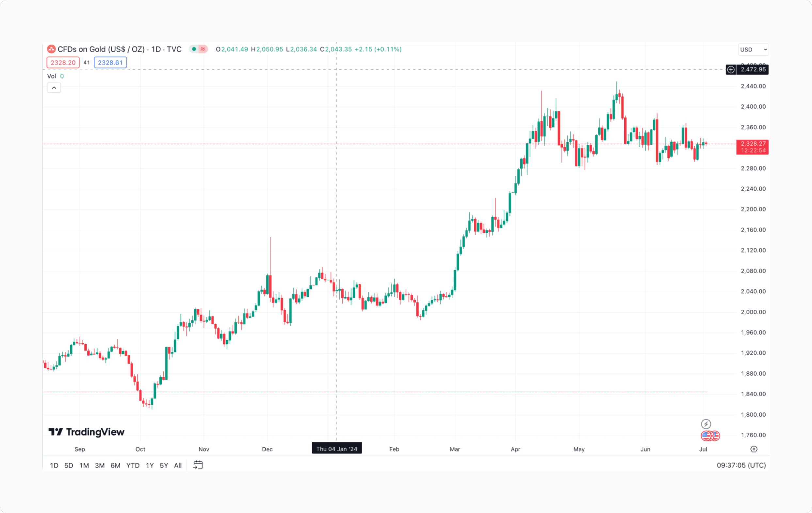Click the low value L2,036.34
812x513 pixels.
click(301, 49)
